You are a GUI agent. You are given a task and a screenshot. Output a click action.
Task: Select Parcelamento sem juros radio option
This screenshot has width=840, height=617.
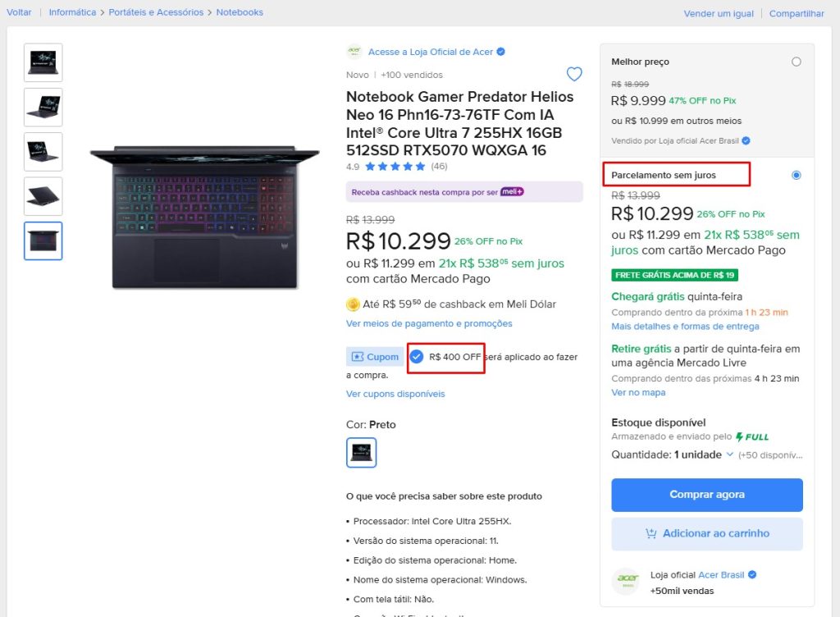tap(797, 175)
